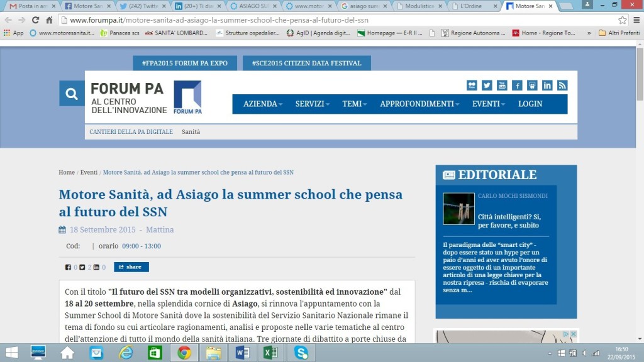
Task: Bookmark this page with star icon
Action: coord(622,19)
